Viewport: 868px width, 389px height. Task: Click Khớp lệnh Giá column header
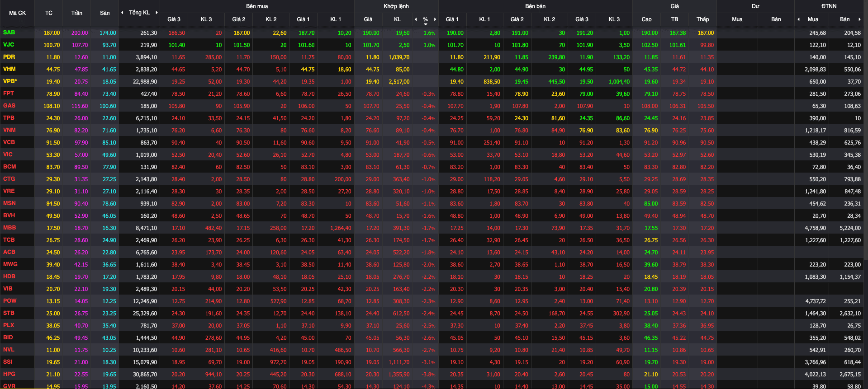click(368, 19)
